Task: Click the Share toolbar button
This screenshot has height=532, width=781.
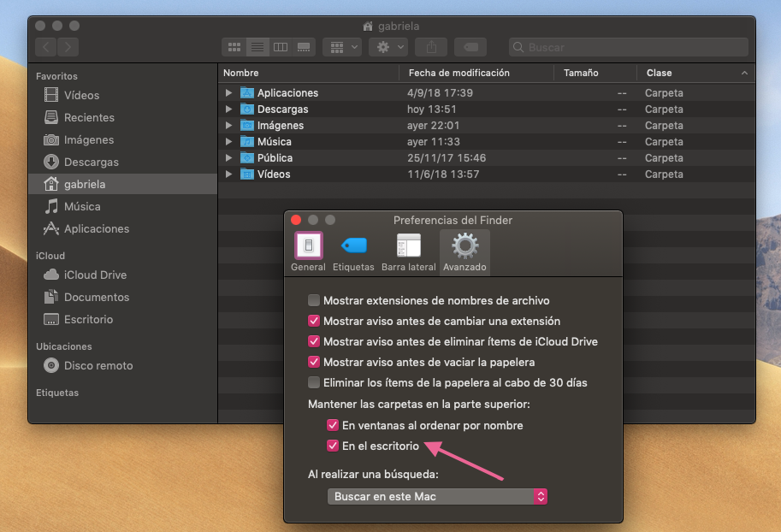Action: click(431, 47)
